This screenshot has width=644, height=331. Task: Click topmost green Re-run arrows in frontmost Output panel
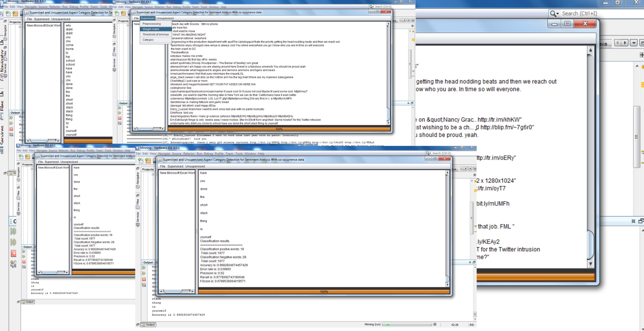coord(144,268)
